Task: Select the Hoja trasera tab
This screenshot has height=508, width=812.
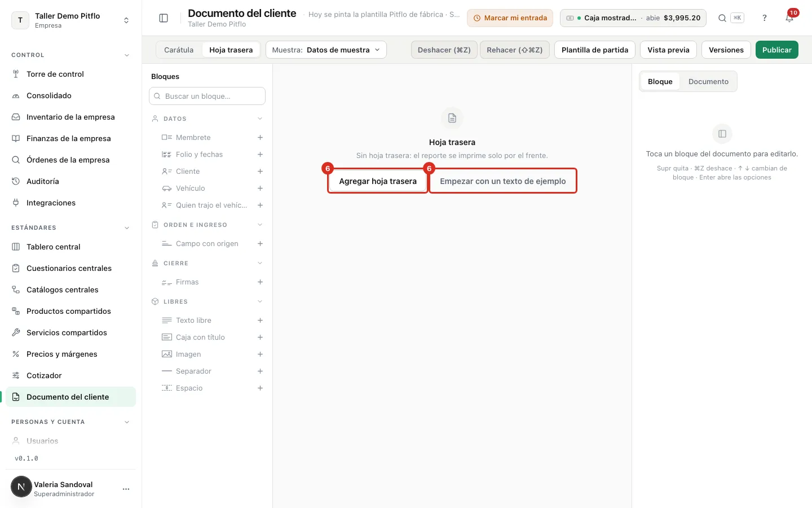Action: coord(231,50)
